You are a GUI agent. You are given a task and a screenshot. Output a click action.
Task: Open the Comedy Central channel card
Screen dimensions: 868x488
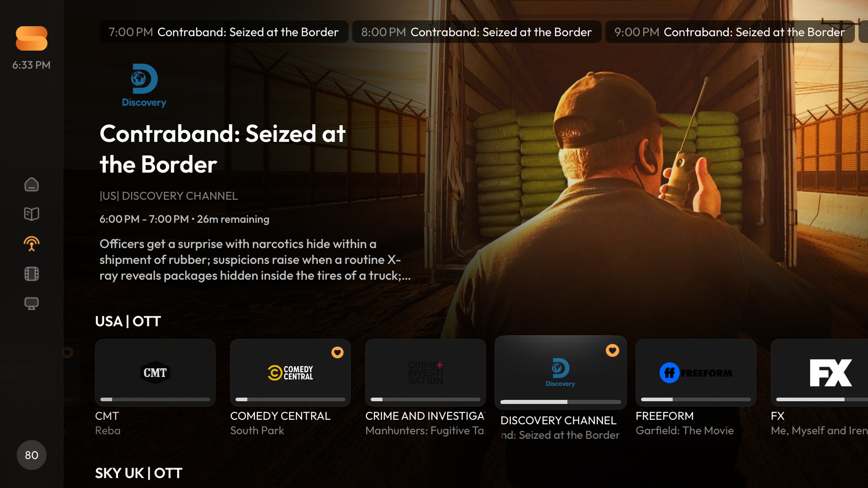290,373
